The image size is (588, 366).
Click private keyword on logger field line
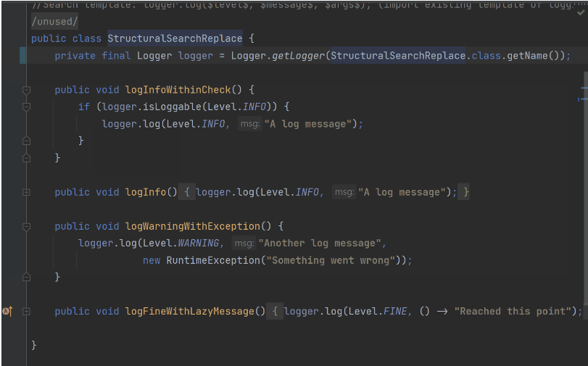pyautogui.click(x=75, y=56)
